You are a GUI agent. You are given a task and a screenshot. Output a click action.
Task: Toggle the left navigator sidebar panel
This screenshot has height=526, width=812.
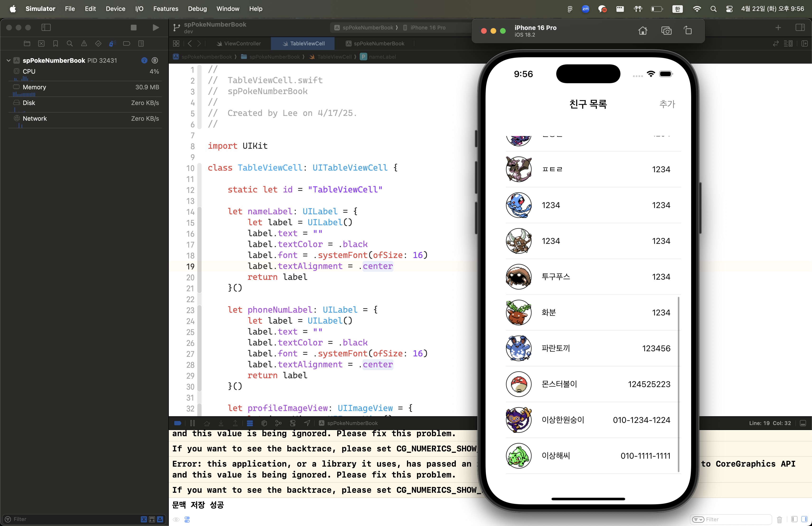pos(46,27)
